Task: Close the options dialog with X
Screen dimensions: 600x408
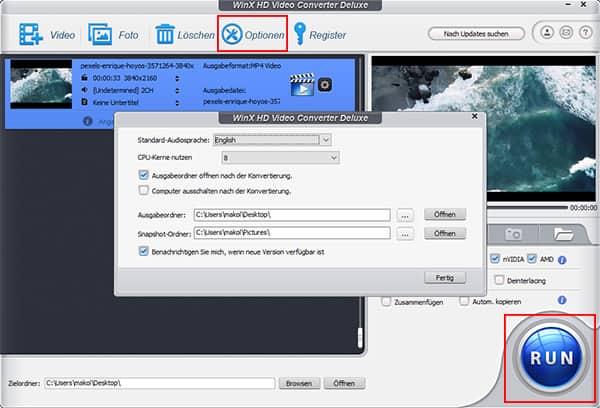Action: pyautogui.click(x=474, y=116)
